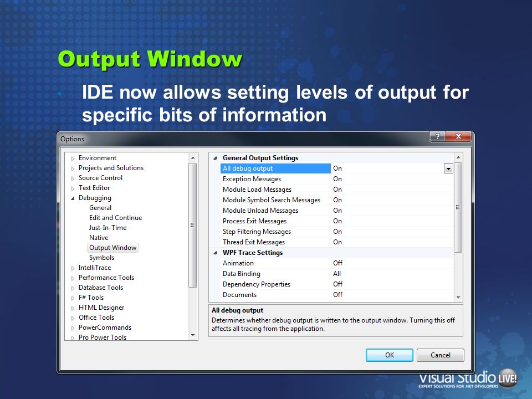532x399 pixels.
Task: Click the Animation value Off
Action: (337, 263)
